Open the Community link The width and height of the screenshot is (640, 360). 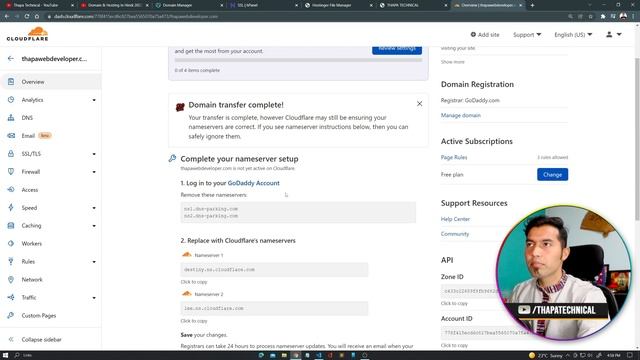coord(455,234)
